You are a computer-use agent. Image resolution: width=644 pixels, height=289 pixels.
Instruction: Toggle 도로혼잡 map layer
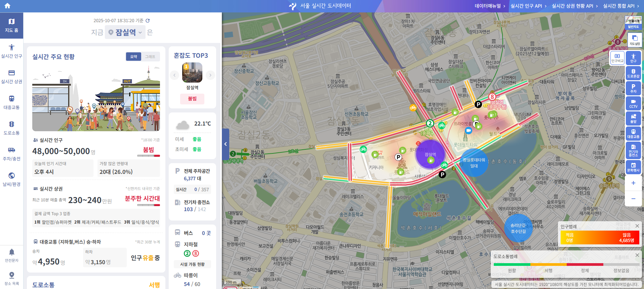tap(633, 73)
